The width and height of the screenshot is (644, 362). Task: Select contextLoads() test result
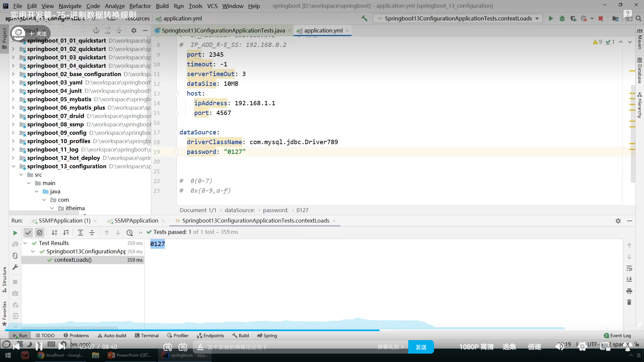(73, 260)
